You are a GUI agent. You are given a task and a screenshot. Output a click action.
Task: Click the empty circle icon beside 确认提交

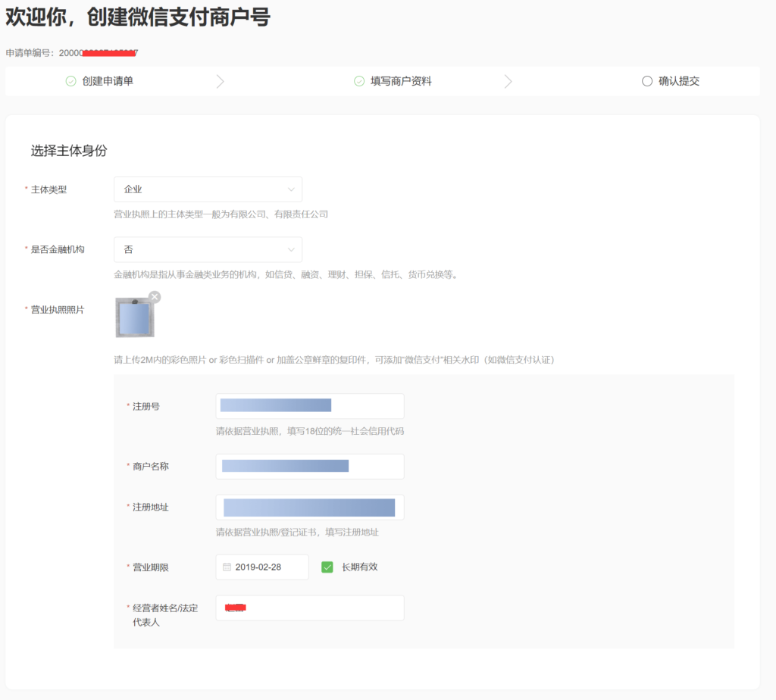click(646, 81)
